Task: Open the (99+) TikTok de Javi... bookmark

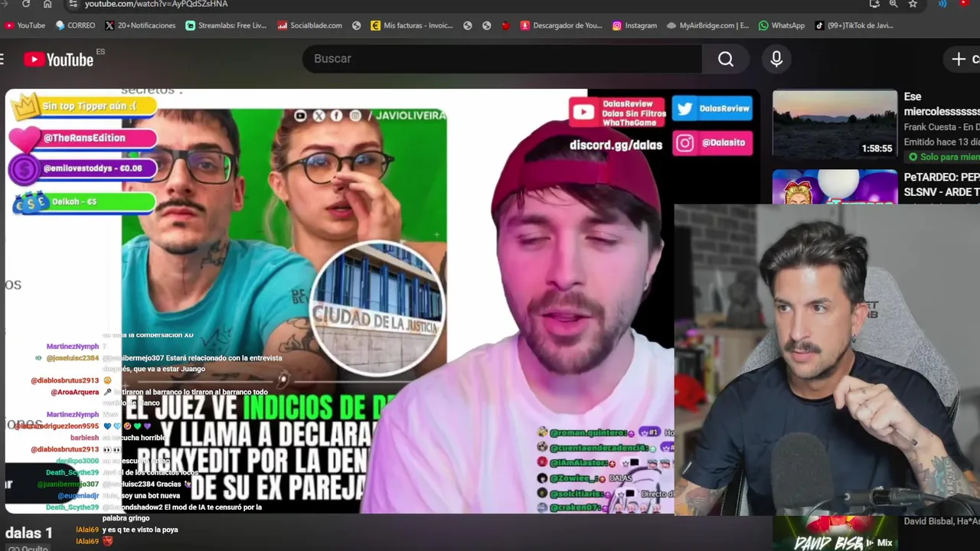Action: click(854, 25)
